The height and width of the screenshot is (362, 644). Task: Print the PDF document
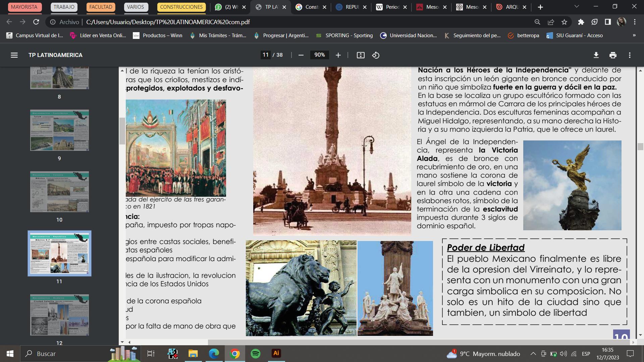(x=613, y=55)
